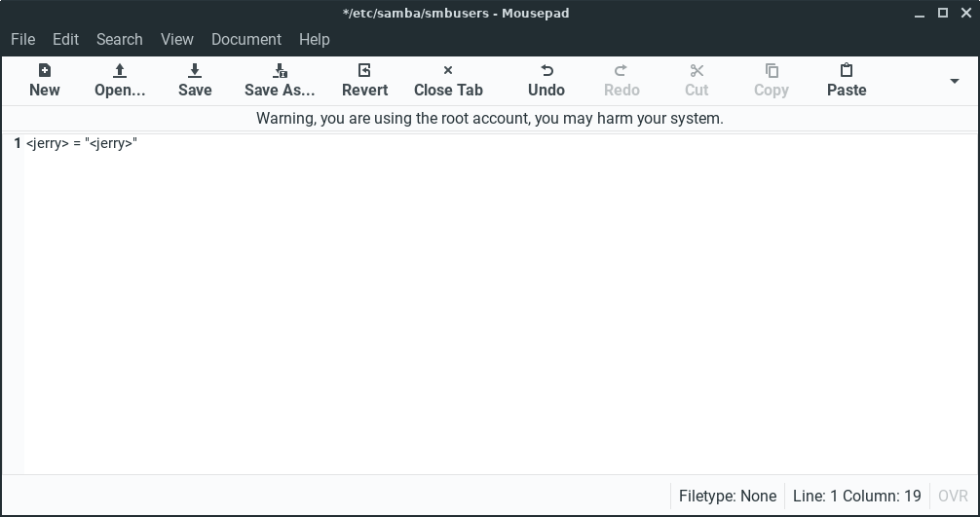Click the line 1 text in editor
Screen dimensions: 980x517
coord(82,144)
